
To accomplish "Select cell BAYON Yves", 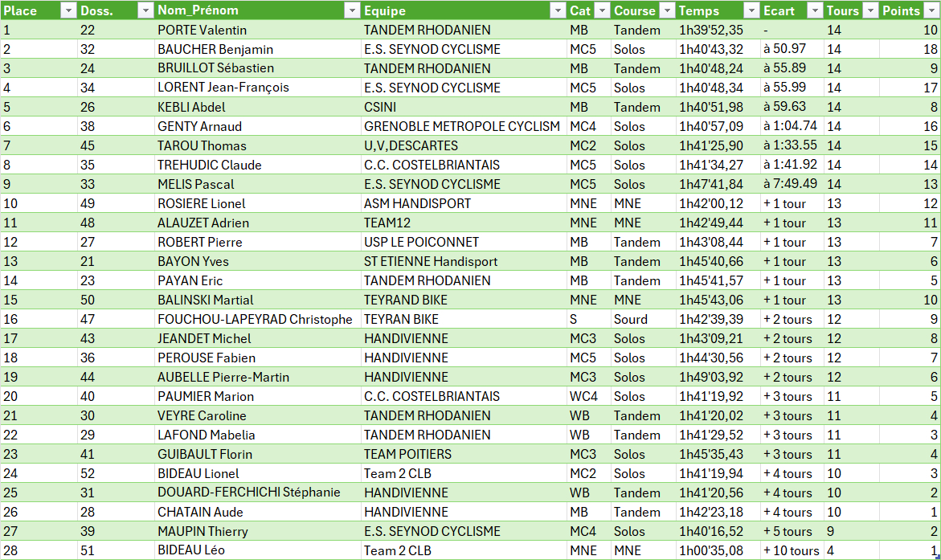I will (x=257, y=261).
